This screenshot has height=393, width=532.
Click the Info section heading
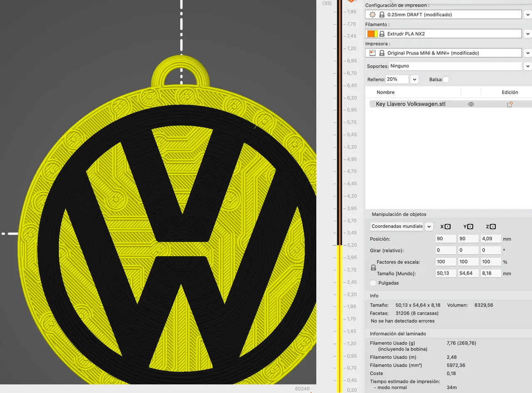click(x=374, y=296)
